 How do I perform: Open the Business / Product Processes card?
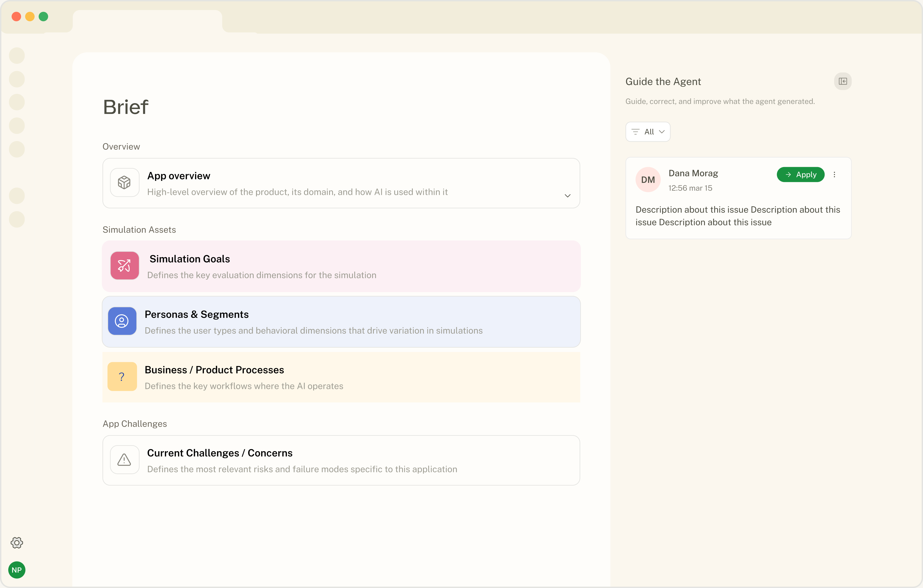click(341, 377)
